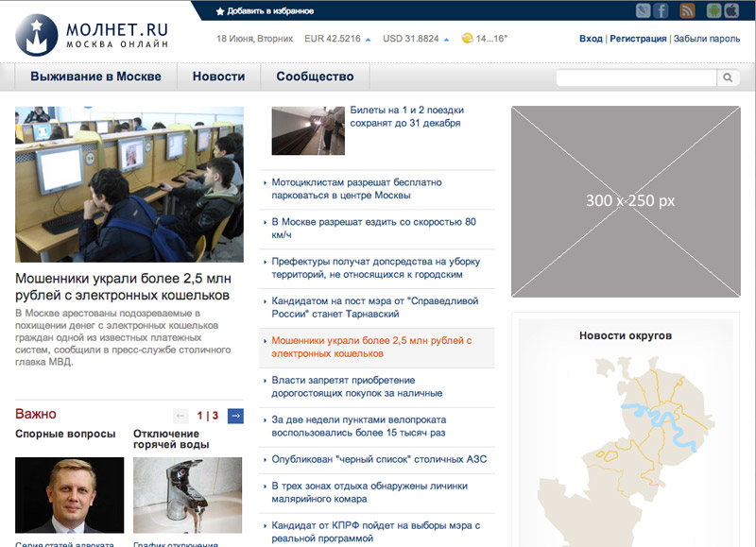
Task: Click the lawyer portrait thumbnail
Action: tap(69, 495)
